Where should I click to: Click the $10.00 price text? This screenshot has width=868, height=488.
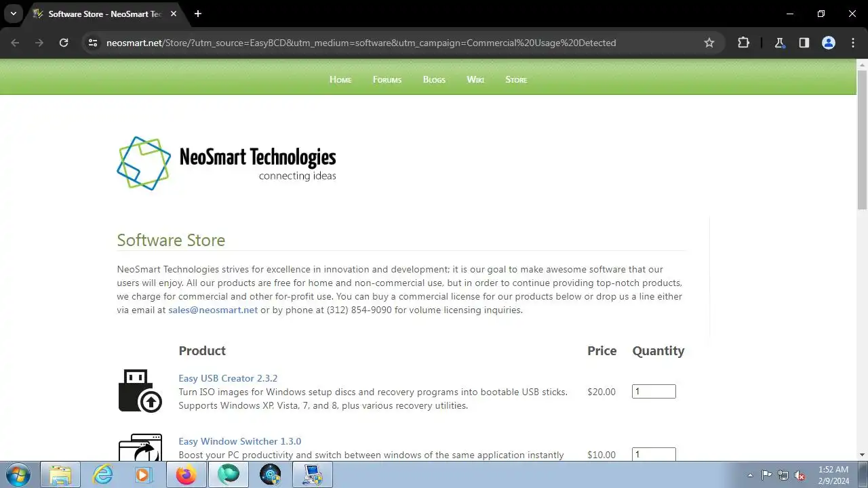[x=601, y=455]
